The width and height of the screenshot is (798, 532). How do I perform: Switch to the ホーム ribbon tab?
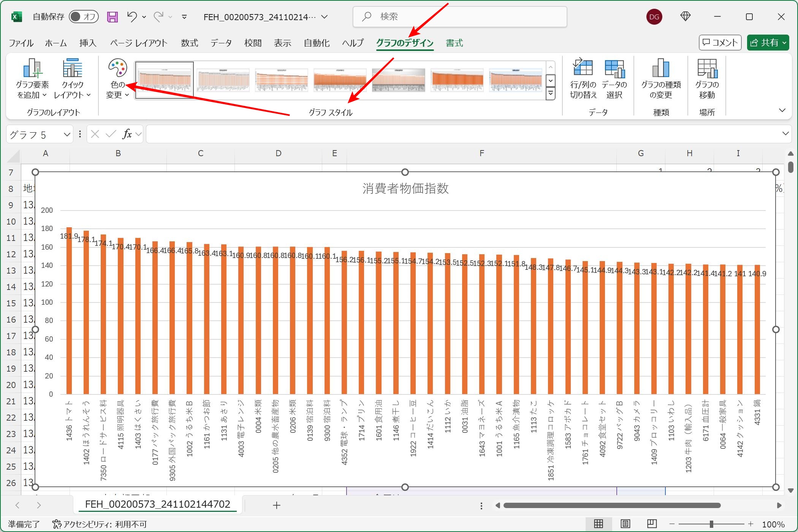pos(56,43)
